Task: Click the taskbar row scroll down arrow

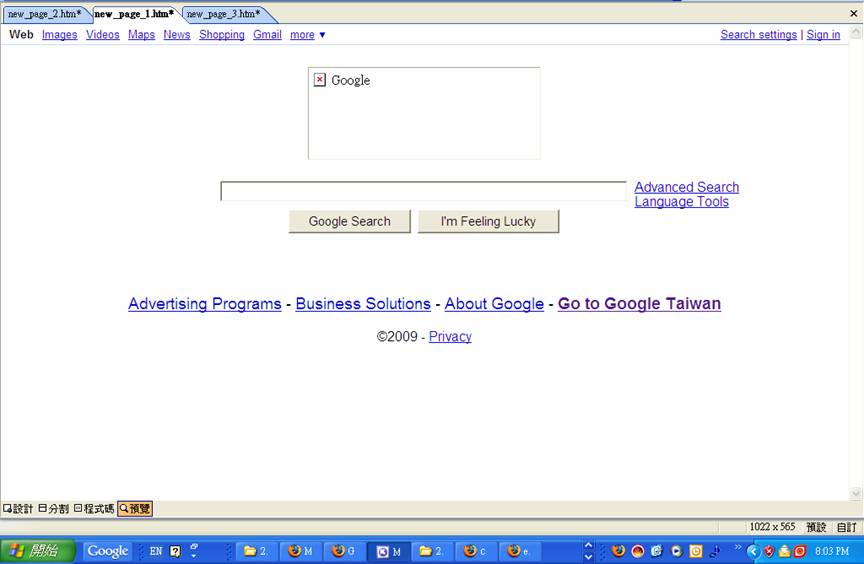Action: (588, 556)
